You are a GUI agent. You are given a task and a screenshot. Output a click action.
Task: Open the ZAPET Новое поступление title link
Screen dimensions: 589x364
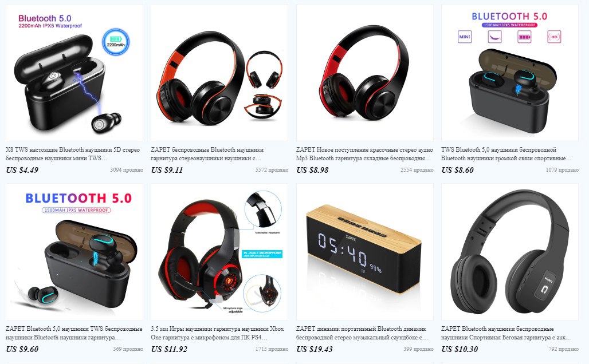[x=364, y=154]
